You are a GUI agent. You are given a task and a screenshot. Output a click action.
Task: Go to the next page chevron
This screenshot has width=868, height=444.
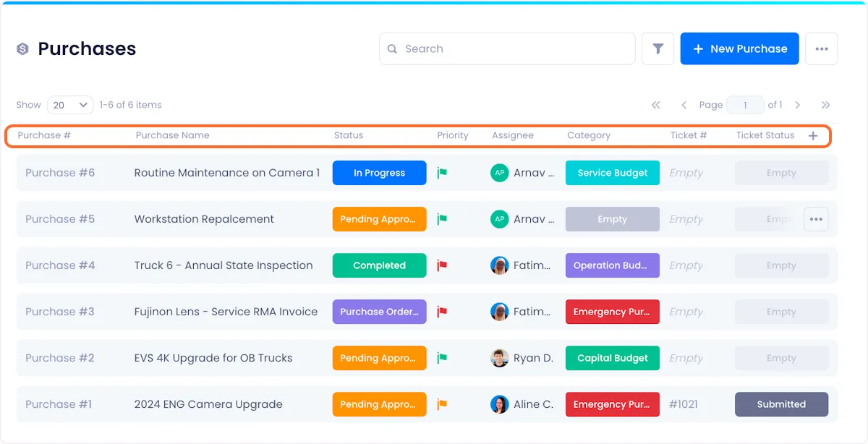pyautogui.click(x=798, y=105)
